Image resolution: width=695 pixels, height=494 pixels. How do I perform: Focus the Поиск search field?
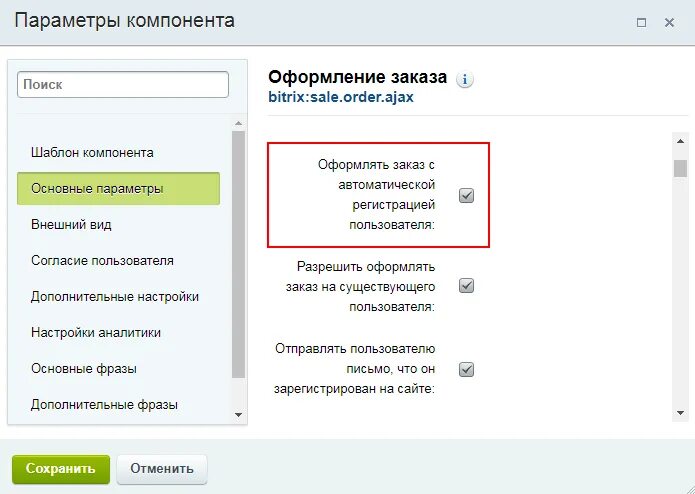pos(123,84)
